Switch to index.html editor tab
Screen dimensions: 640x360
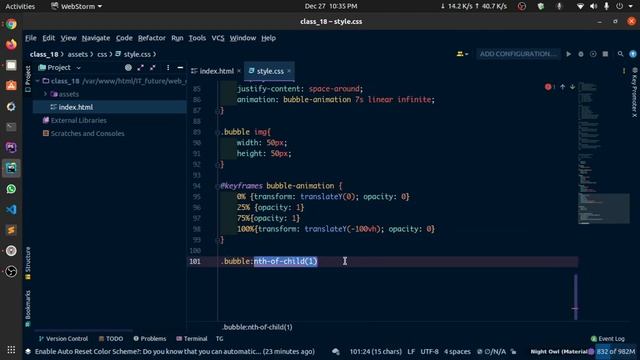tap(216, 71)
